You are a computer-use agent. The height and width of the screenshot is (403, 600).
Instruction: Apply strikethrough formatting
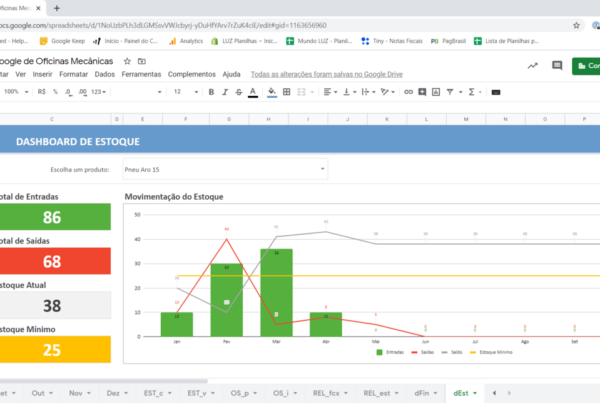coord(239,92)
